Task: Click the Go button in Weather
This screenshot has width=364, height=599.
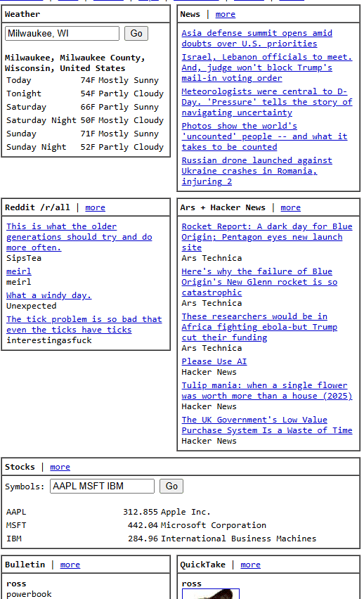Action: pos(136,33)
